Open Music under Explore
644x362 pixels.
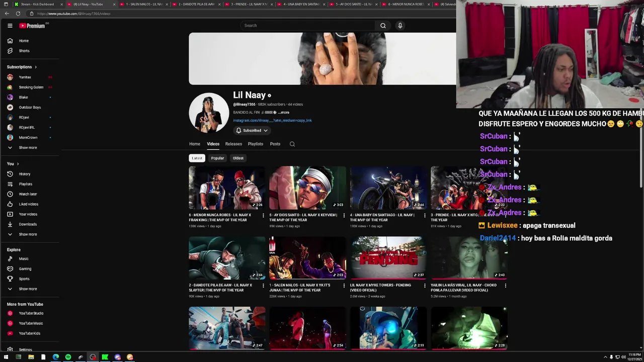point(30,259)
